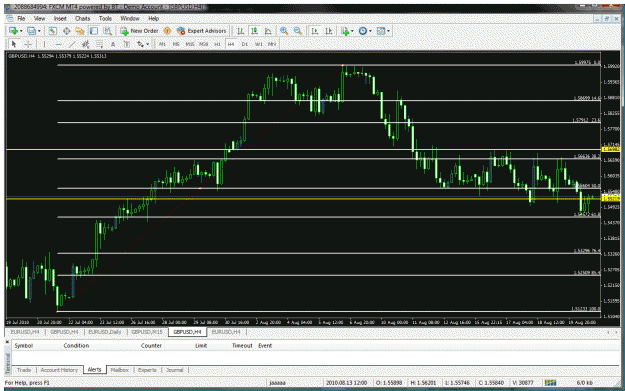The image size is (625, 391).
Task: Switch chart type to Line Chart
Action: point(268,31)
